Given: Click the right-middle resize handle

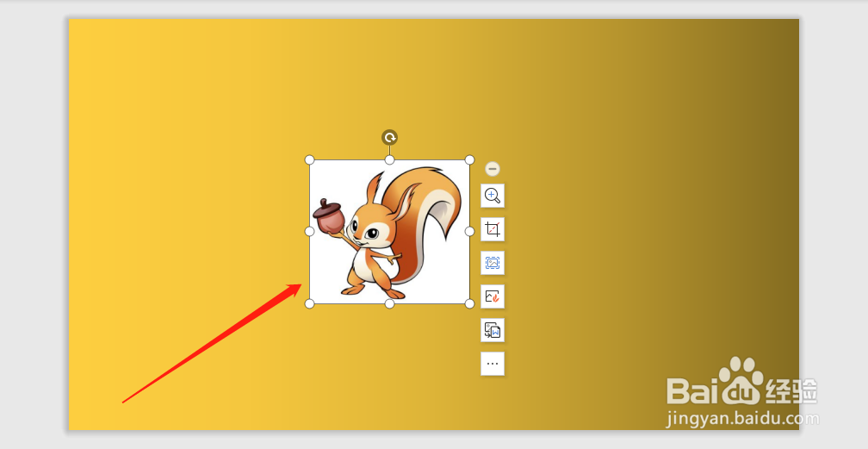Looking at the screenshot, I should click(469, 231).
